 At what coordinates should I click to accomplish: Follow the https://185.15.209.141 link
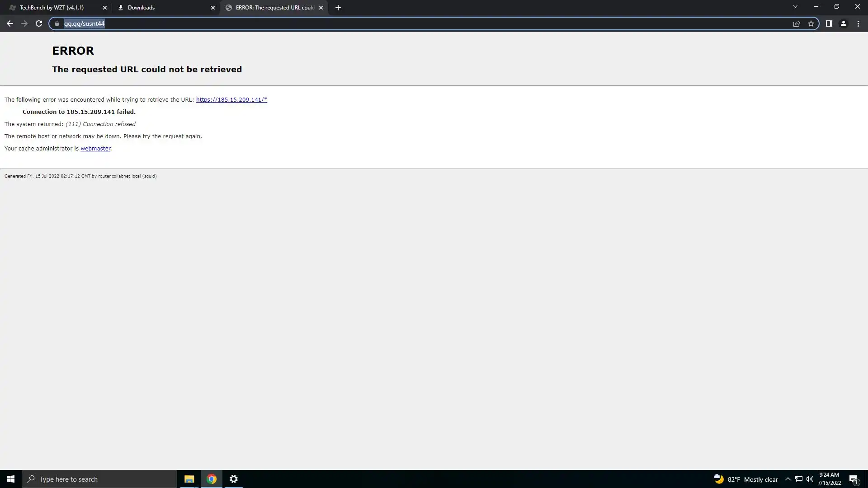(x=231, y=99)
